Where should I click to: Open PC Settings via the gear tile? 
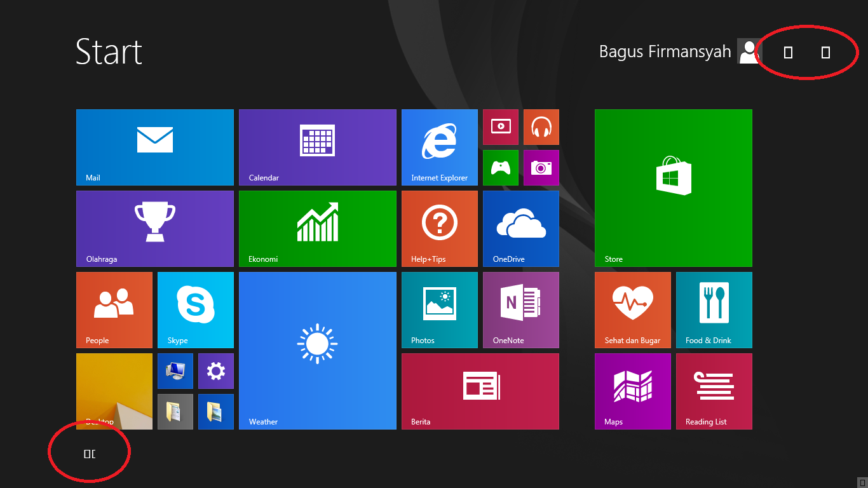point(215,370)
